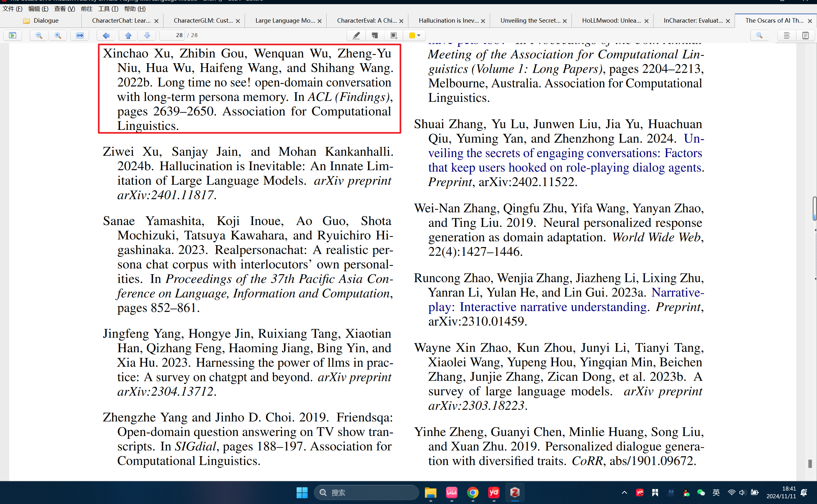The height and width of the screenshot is (504, 817).
Task: Toggle the PDF sidebar panel button
Action: (12, 35)
